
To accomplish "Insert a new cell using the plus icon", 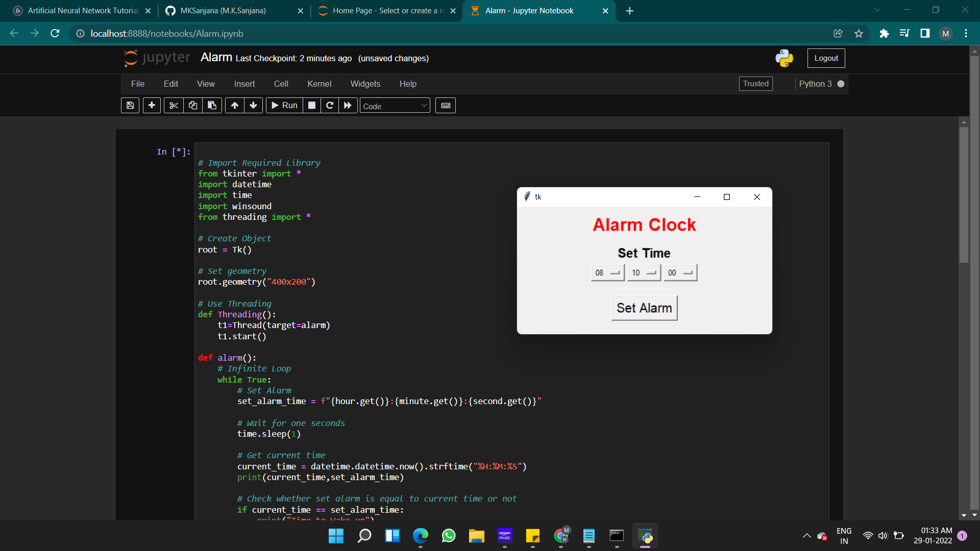I will tap(152, 106).
